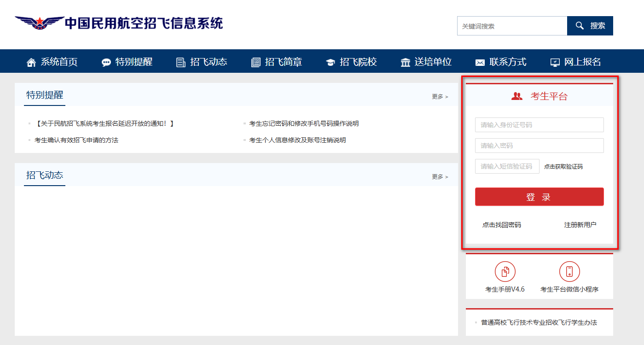The height and width of the screenshot is (345, 644).
Task: Click the speech bubble icon beside 特别提醒
Action: [106, 63]
